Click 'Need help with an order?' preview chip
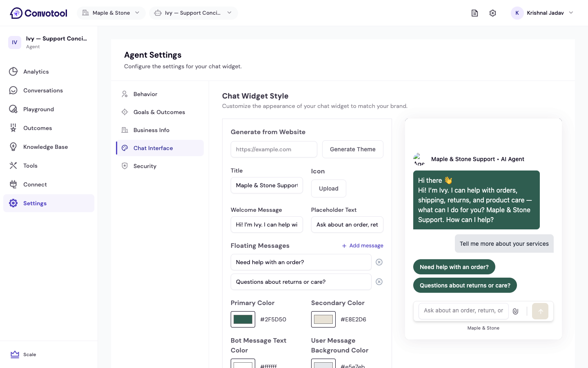Image resolution: width=588 pixels, height=368 pixels. 454,267
